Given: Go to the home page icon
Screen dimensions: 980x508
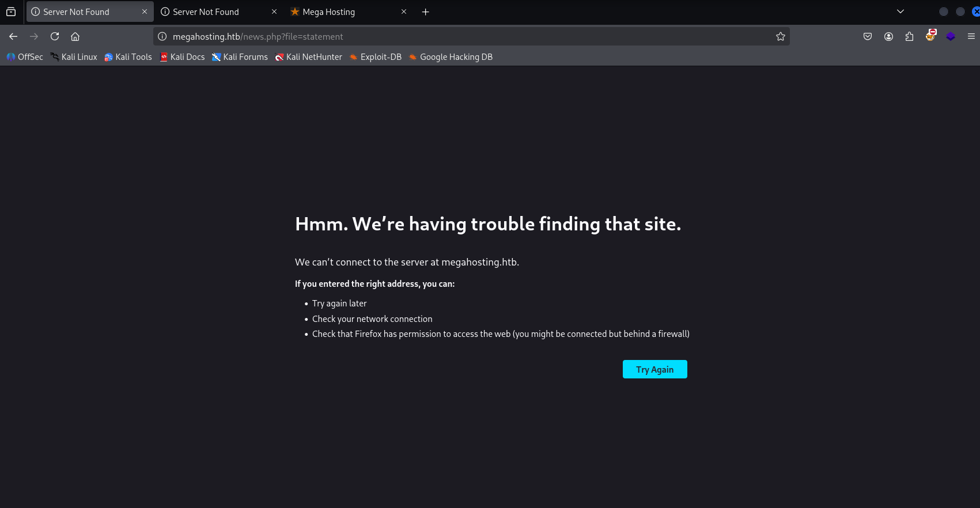Looking at the screenshot, I should [75, 36].
